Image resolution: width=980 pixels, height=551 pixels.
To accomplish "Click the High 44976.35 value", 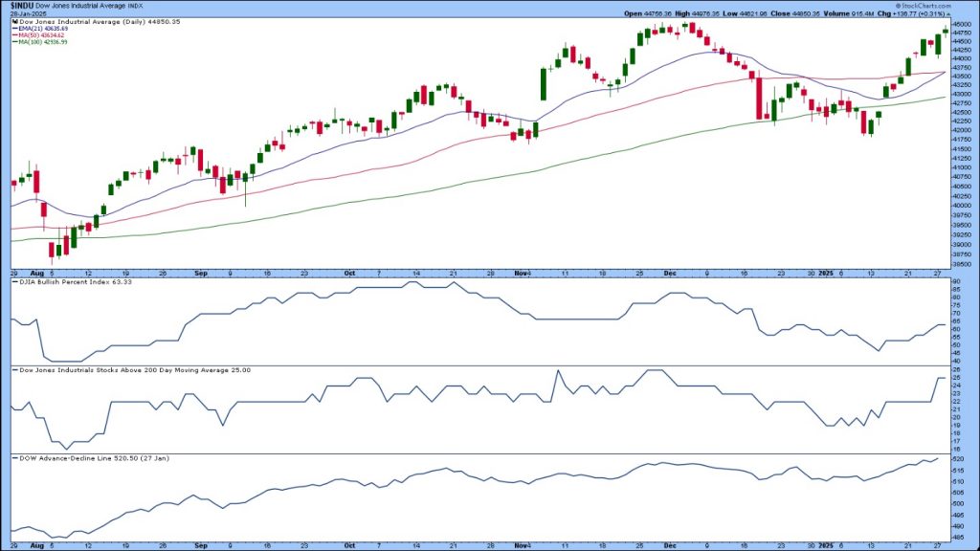I will click(698, 13).
